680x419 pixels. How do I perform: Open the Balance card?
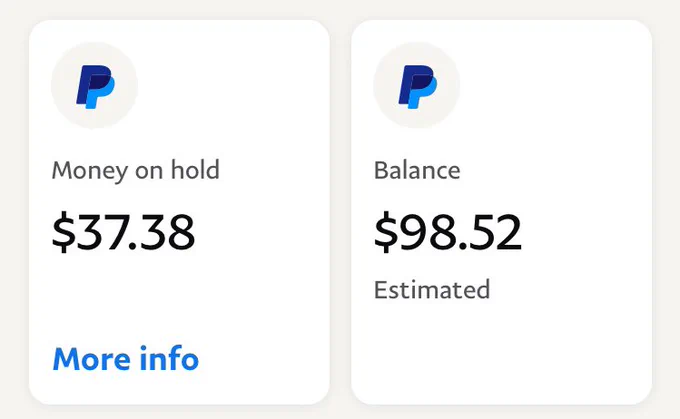coord(501,212)
